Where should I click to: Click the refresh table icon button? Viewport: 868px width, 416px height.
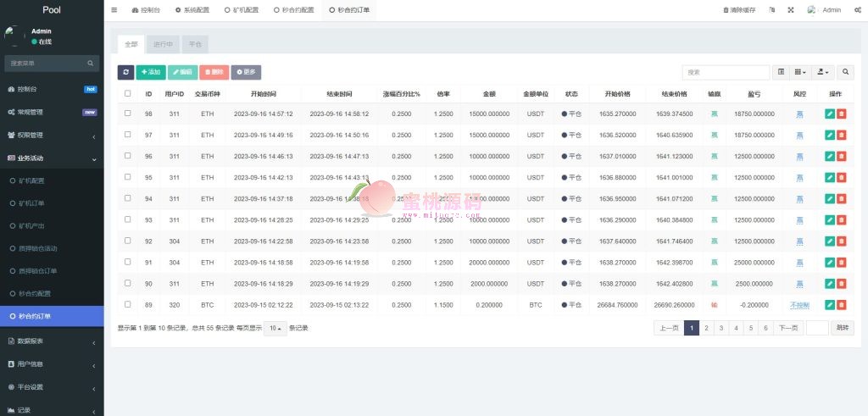tap(125, 73)
